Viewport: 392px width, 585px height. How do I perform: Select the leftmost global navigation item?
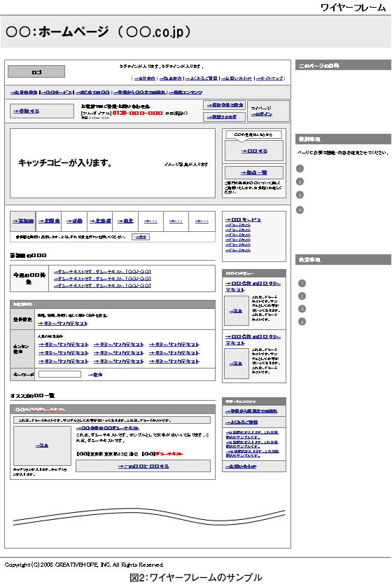coord(24,92)
